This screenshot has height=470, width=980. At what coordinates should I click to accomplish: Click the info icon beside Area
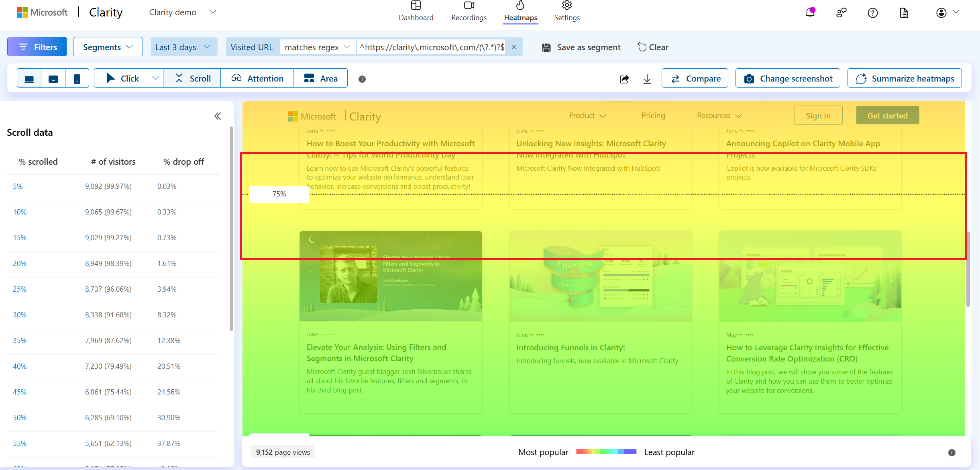coord(362,79)
